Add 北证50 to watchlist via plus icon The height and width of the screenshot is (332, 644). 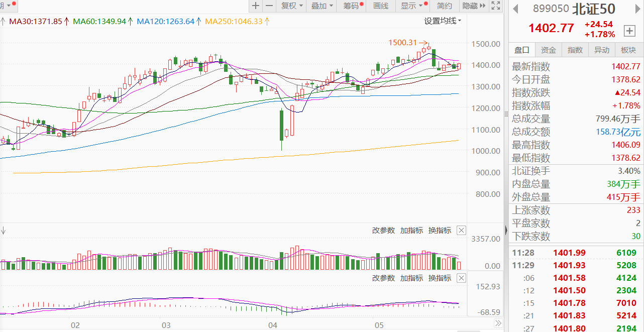click(629, 31)
